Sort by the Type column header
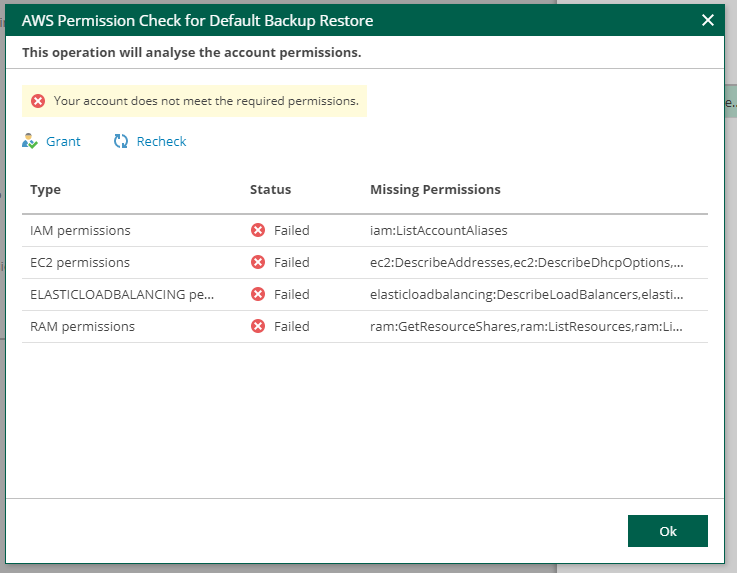The height and width of the screenshot is (573, 737). (46, 189)
